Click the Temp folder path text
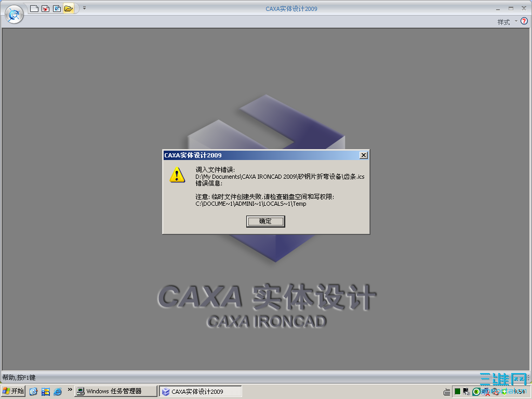This screenshot has height=399, width=532. [x=251, y=204]
